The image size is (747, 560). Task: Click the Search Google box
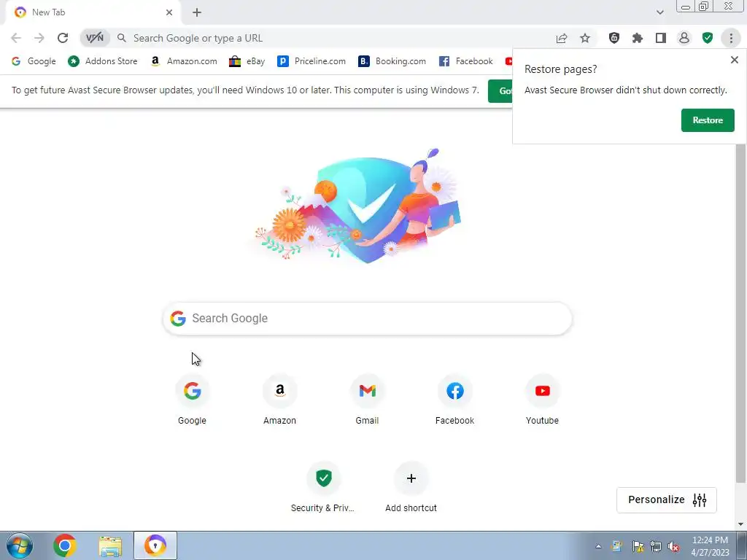[368, 318]
